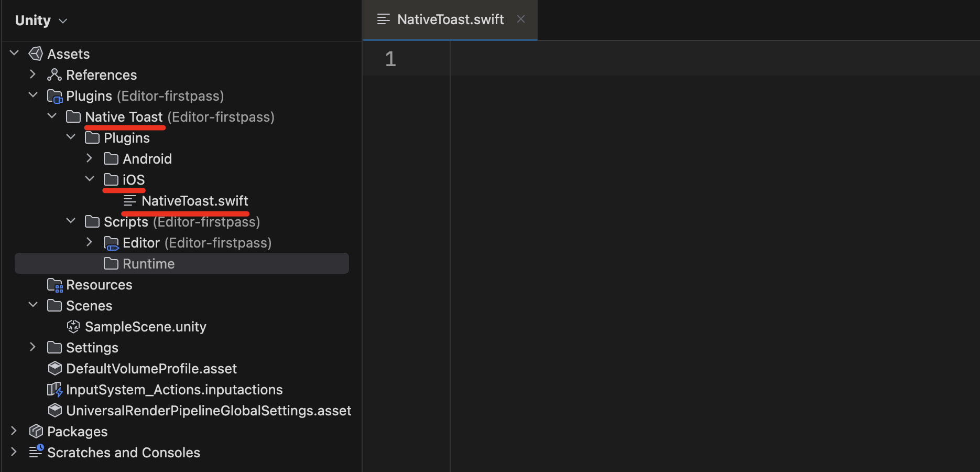Select UniversalRenderPipelineGlobalSettings.asset
Viewport: 980px width, 472px height.
tap(209, 411)
